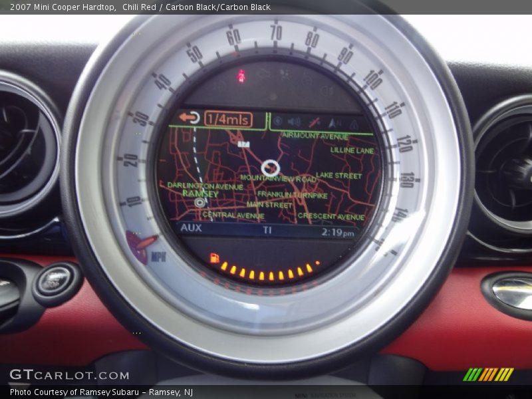Tap the route 17 highway shield
The height and width of the screenshot is (399, 532).
[x=243, y=143]
